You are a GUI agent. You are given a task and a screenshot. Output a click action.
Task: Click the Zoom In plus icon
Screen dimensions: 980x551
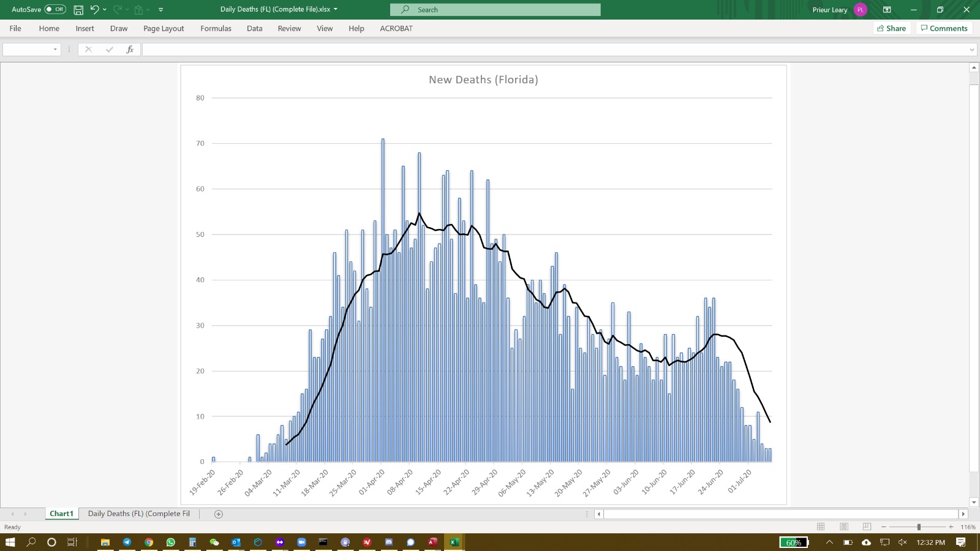click(x=951, y=527)
